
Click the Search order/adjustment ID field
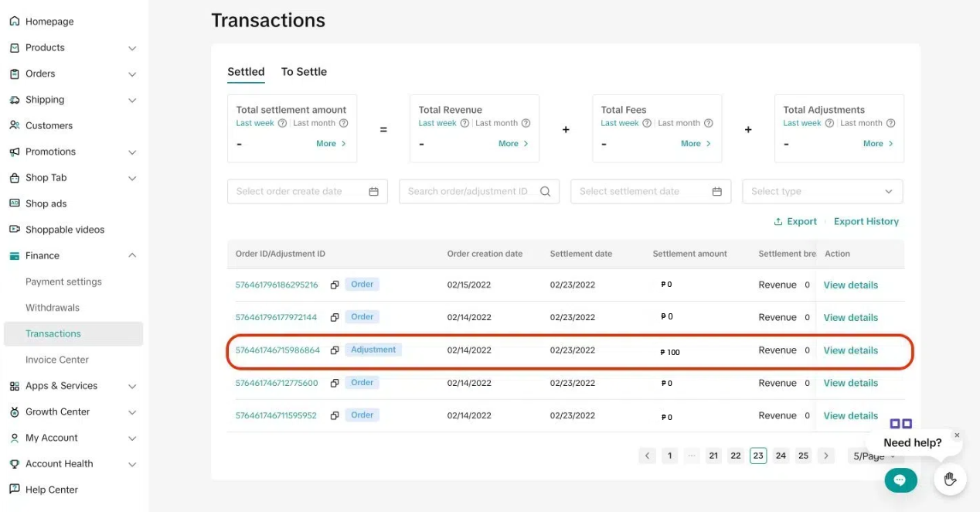(x=468, y=192)
